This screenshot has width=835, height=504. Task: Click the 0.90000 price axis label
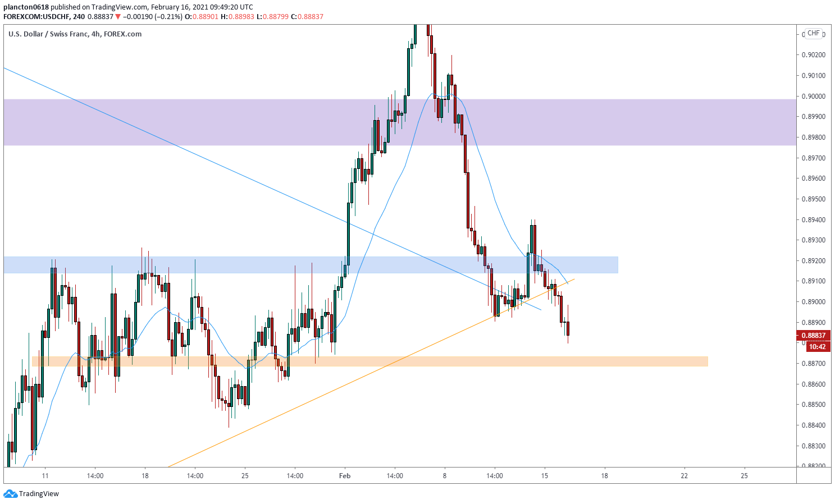pyautogui.click(x=814, y=96)
